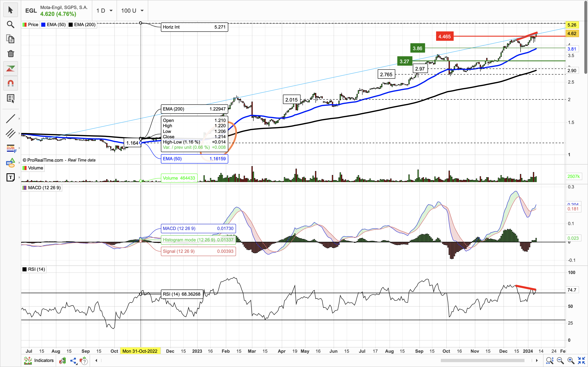Open the 1 D timeframe dropdown
The image size is (588, 367).
click(x=105, y=11)
